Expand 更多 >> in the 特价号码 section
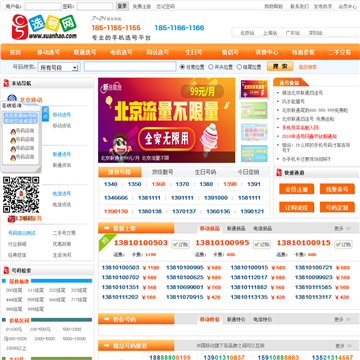The image size is (360, 360). point(342,319)
